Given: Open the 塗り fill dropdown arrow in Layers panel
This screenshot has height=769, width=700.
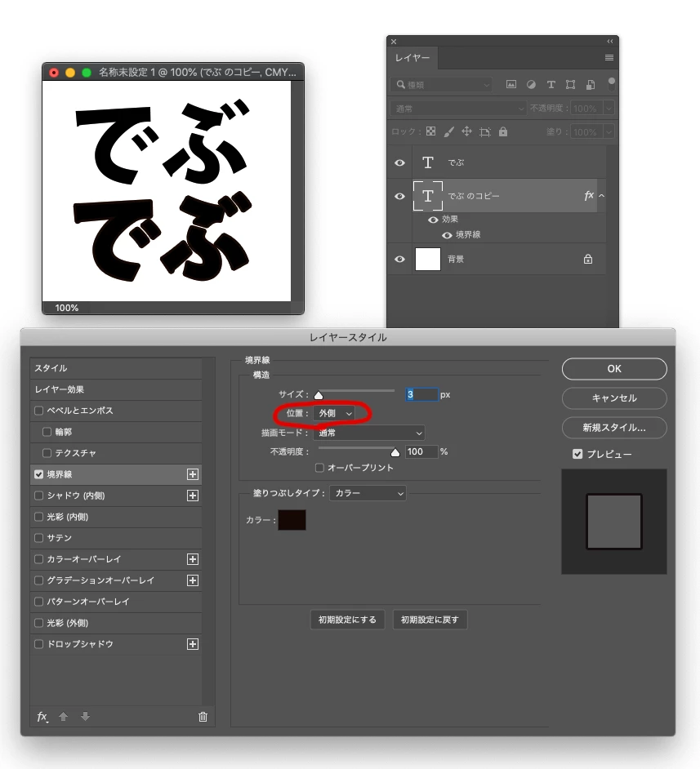Looking at the screenshot, I should click(x=609, y=132).
